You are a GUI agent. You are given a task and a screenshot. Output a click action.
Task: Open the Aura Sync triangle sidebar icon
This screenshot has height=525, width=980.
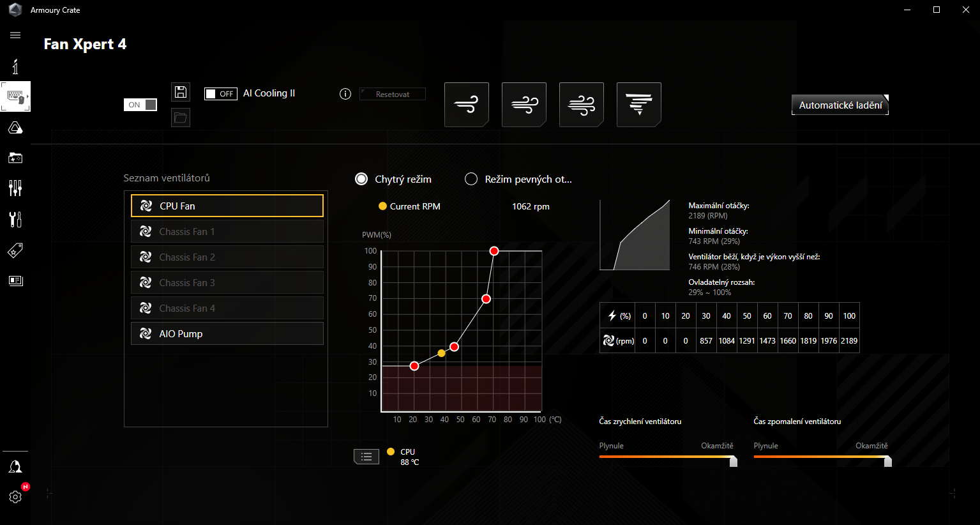pos(15,128)
